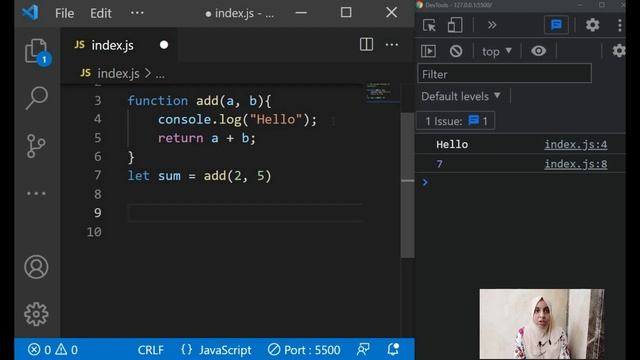Show more DevTools panels chevron
This screenshot has width=640, height=360.
[x=492, y=25]
